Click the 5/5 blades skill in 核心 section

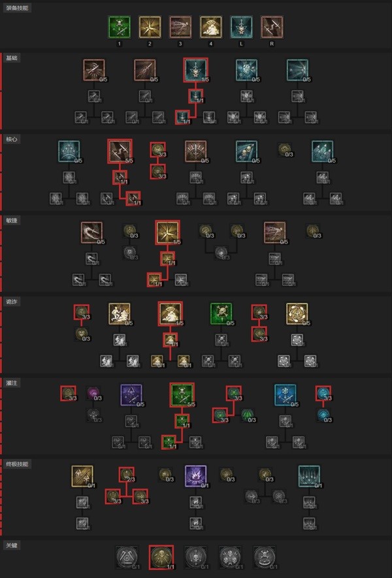point(120,151)
